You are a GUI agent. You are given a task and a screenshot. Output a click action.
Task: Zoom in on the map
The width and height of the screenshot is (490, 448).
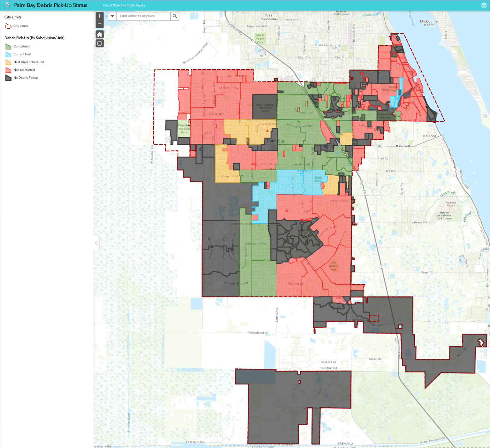point(100,16)
